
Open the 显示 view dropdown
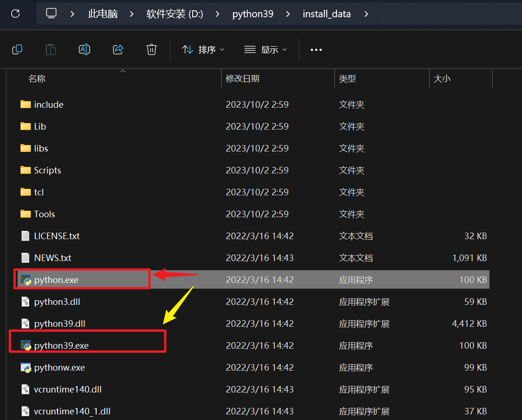[265, 49]
